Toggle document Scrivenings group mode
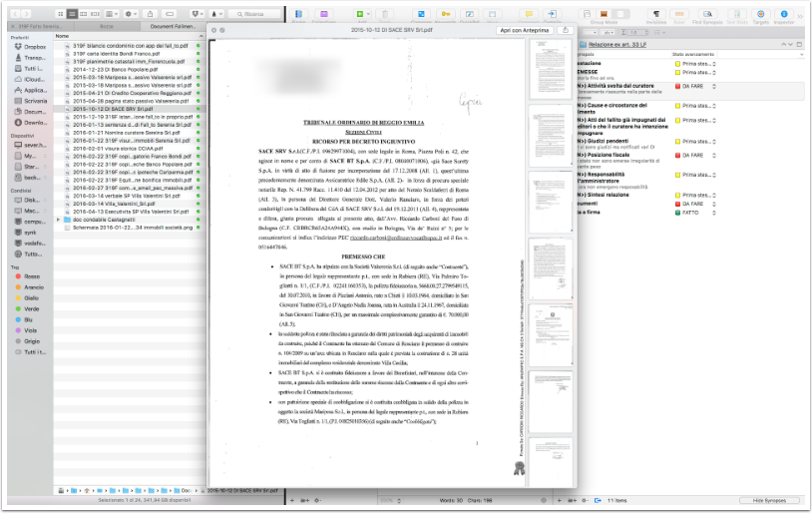 point(587,14)
